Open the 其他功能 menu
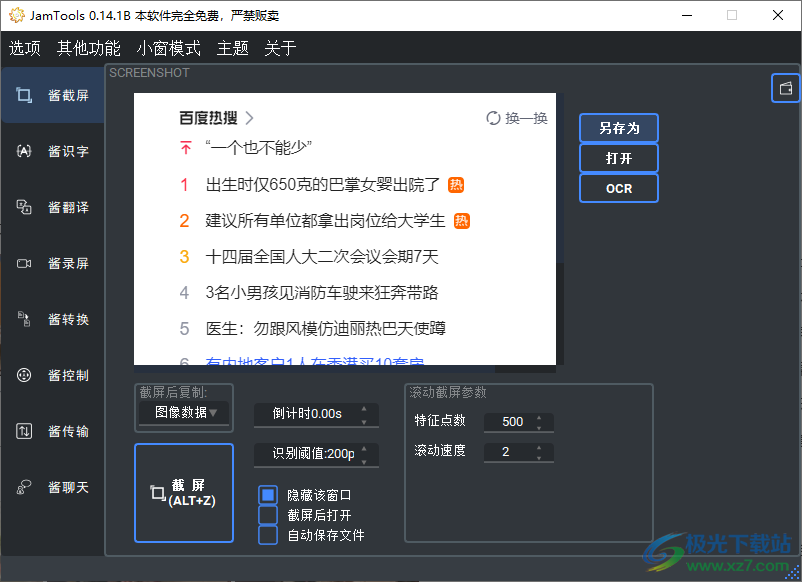Viewport: 802px width, 582px height. point(88,48)
